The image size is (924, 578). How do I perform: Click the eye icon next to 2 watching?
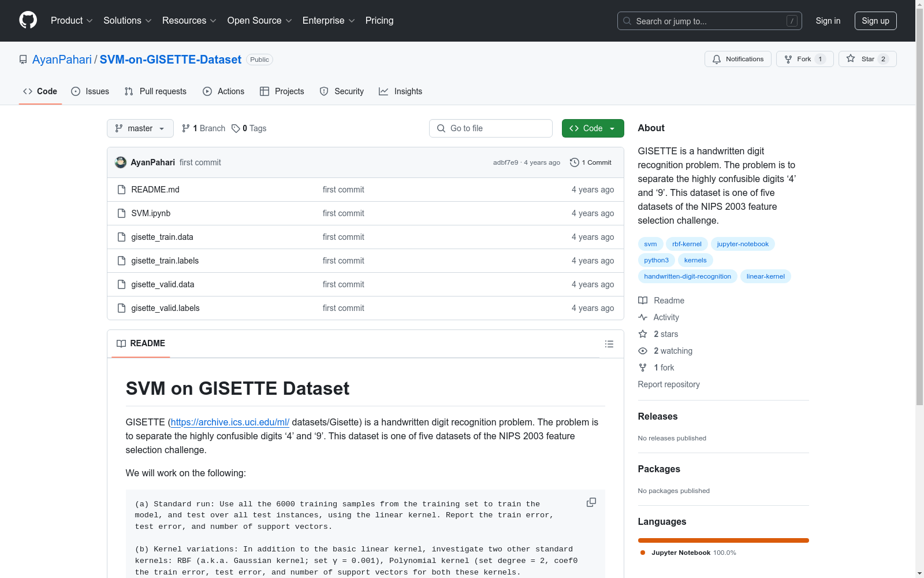(x=643, y=351)
